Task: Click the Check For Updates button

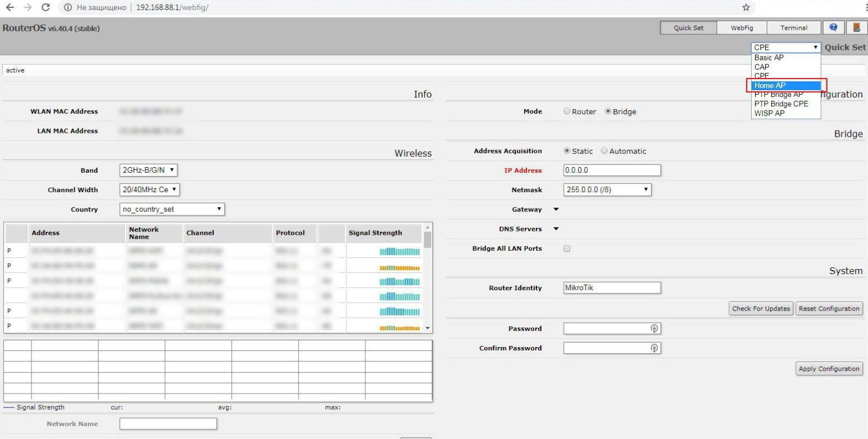Action: (x=761, y=308)
